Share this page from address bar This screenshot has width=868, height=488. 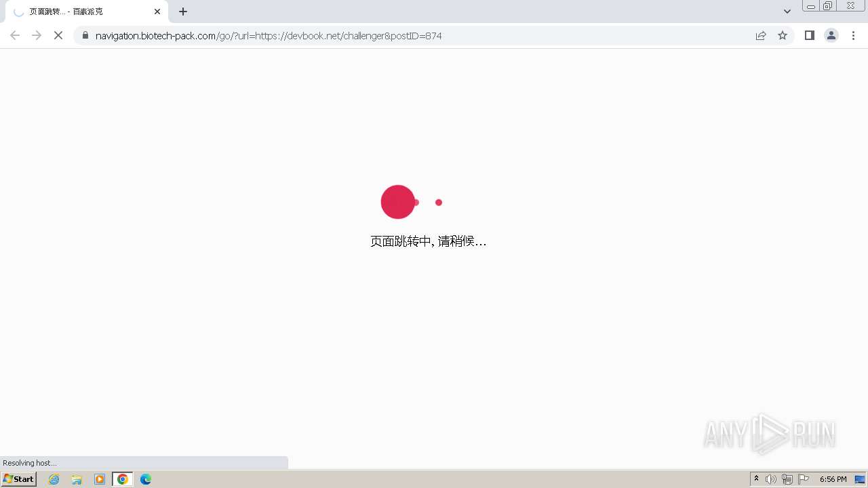coord(761,35)
